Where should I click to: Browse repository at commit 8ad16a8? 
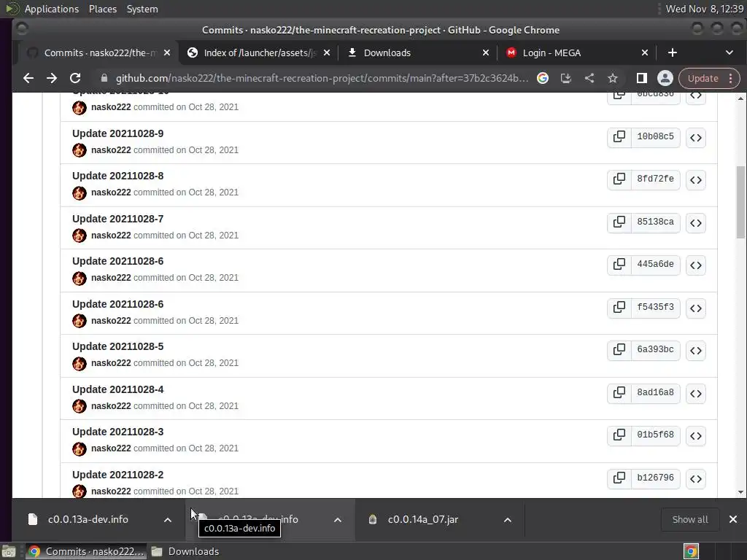point(695,393)
